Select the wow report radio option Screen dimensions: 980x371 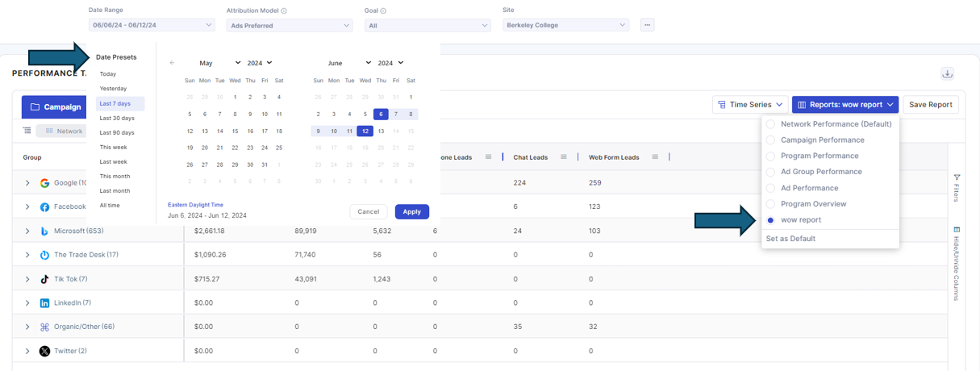tap(771, 220)
